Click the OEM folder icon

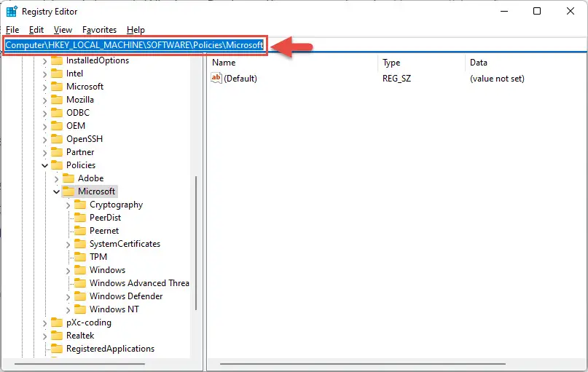click(x=57, y=126)
